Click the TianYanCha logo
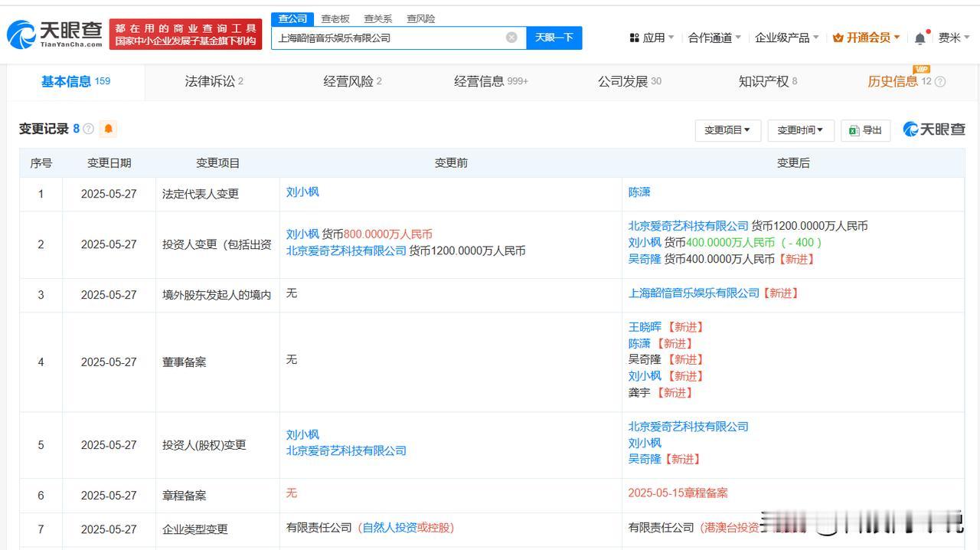The height and width of the screenshot is (550, 980). 55,34
